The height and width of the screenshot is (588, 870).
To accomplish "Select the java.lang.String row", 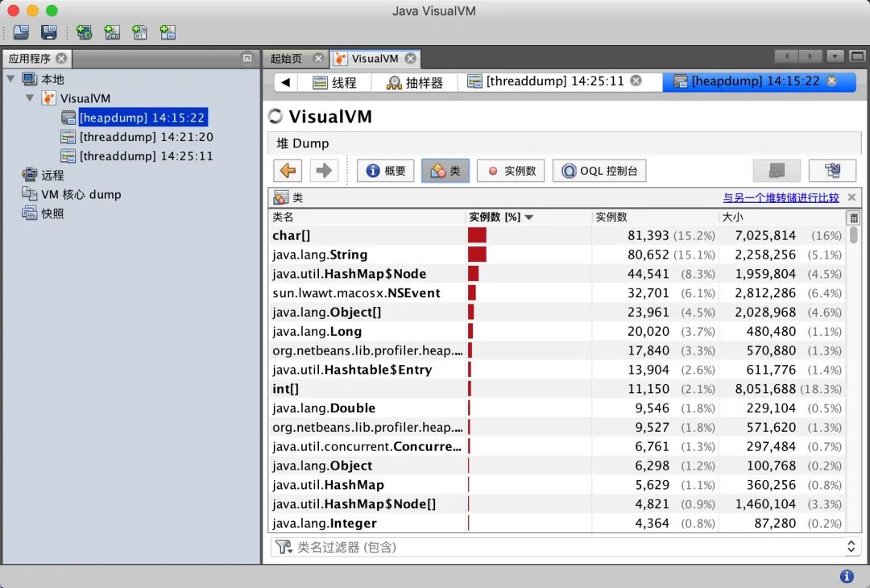I will pyautogui.click(x=557, y=255).
